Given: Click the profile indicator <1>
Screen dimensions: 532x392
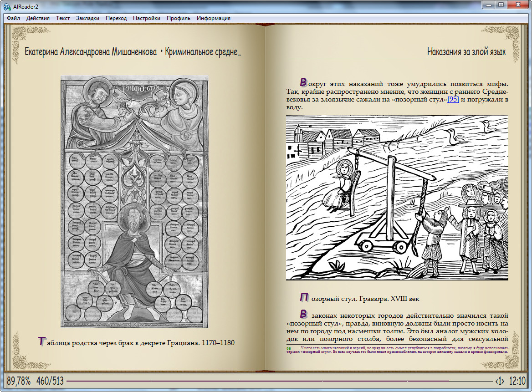Looking at the screenshot, I should click(x=500, y=381).
